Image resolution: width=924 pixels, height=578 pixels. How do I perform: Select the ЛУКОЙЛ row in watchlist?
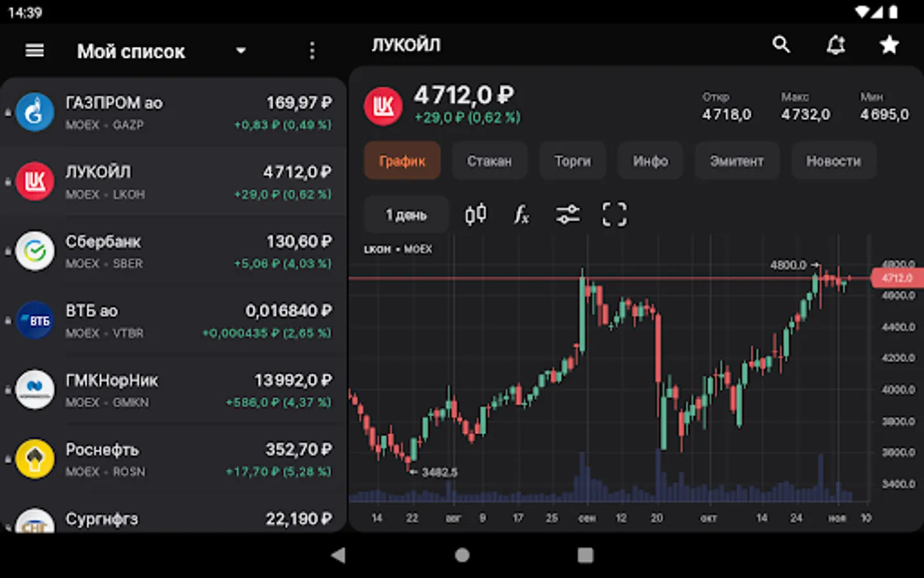point(173,182)
